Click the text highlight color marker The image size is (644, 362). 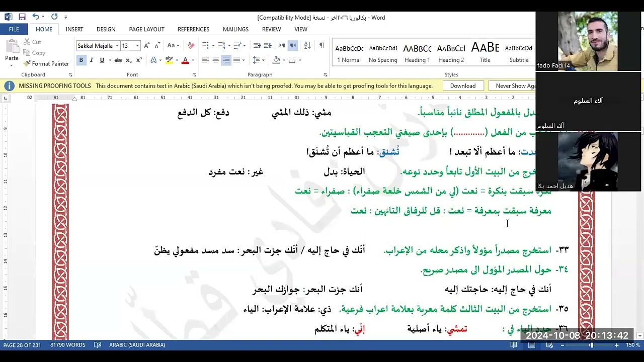[169, 60]
